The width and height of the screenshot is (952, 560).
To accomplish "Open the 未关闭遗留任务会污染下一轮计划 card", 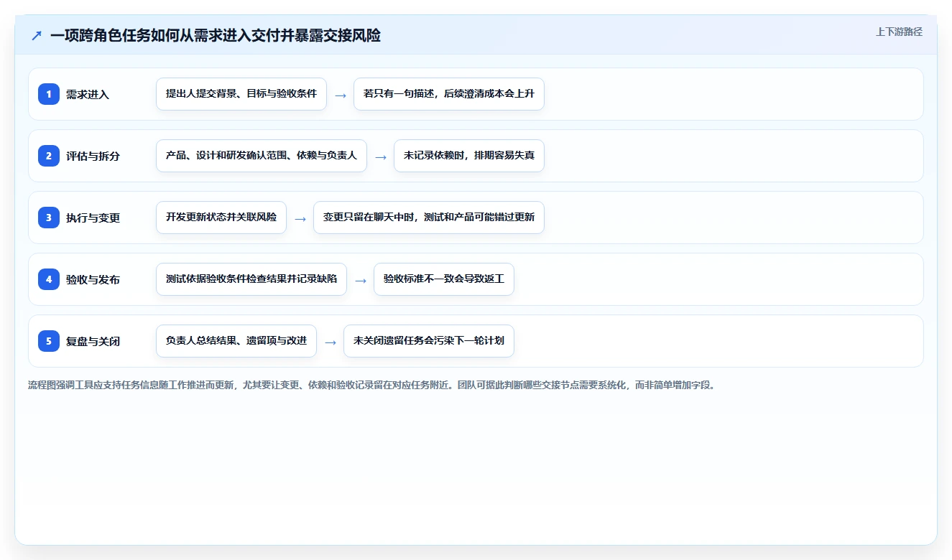I will (429, 341).
